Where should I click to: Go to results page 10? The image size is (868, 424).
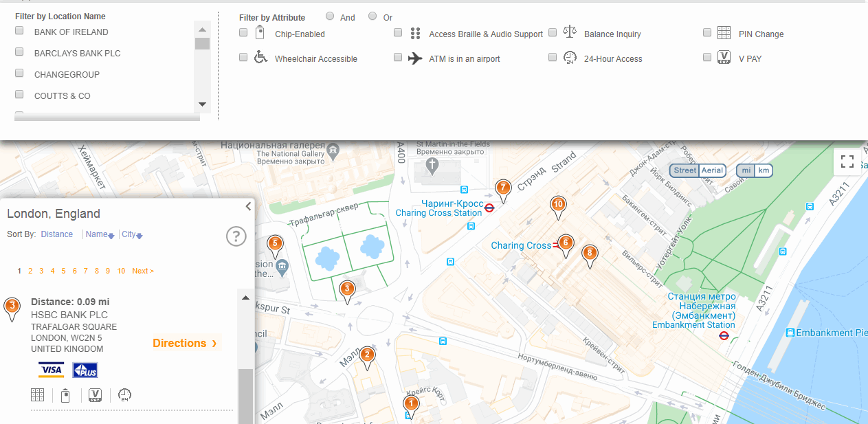pos(121,271)
